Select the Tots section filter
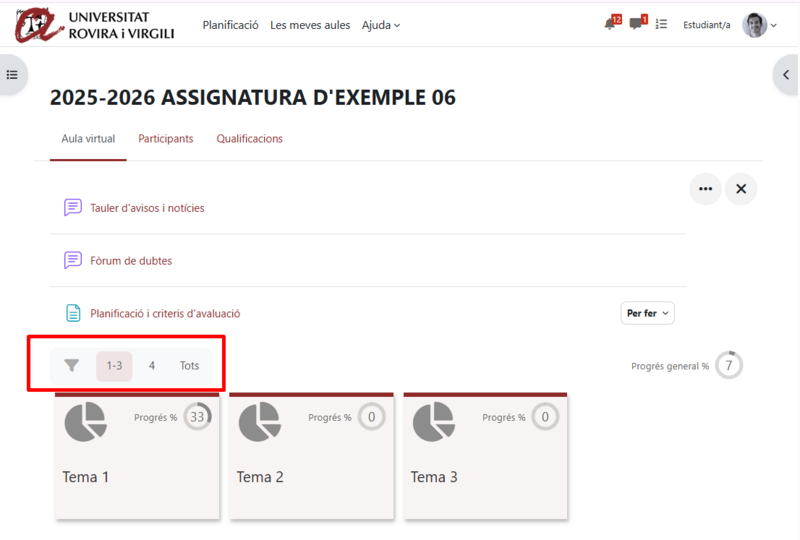This screenshot has width=800, height=540. coord(189,366)
